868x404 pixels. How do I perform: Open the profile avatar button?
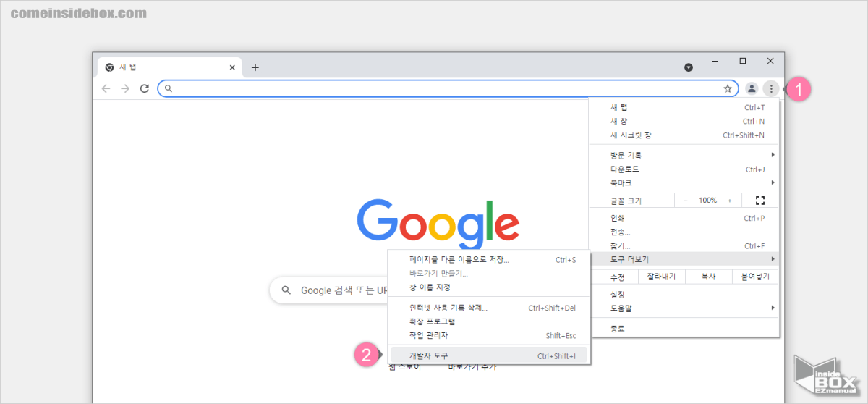pyautogui.click(x=752, y=88)
